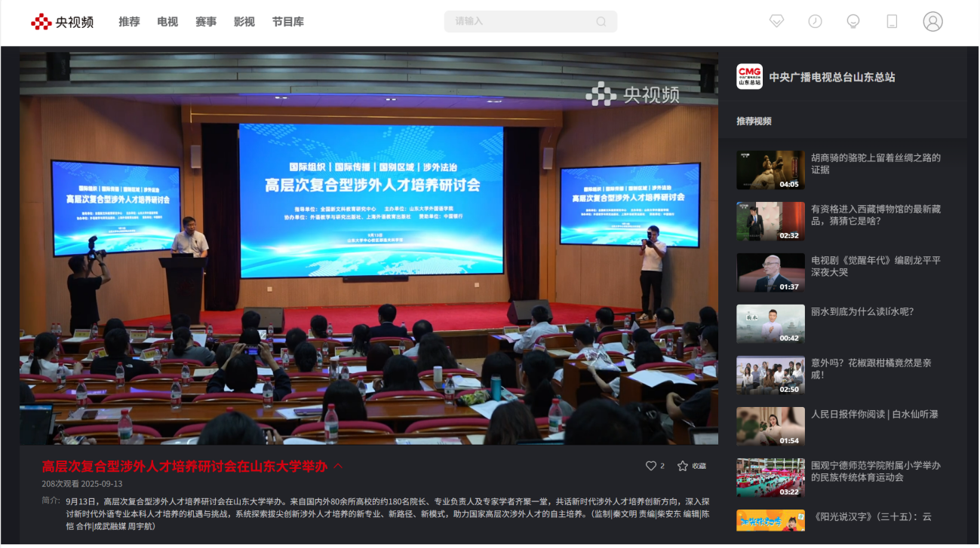Collapse the video description chevron
Viewport: 980px width, 548px height.
click(338, 466)
